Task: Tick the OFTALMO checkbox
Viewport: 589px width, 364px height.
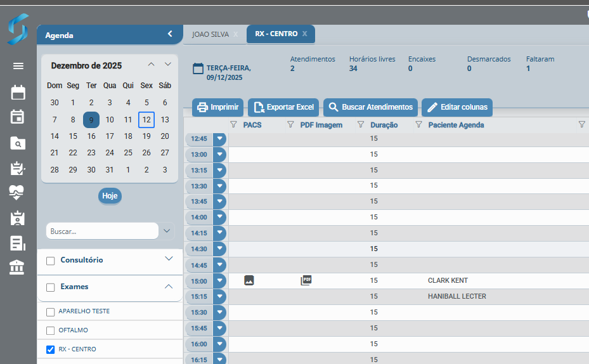Action: click(51, 330)
